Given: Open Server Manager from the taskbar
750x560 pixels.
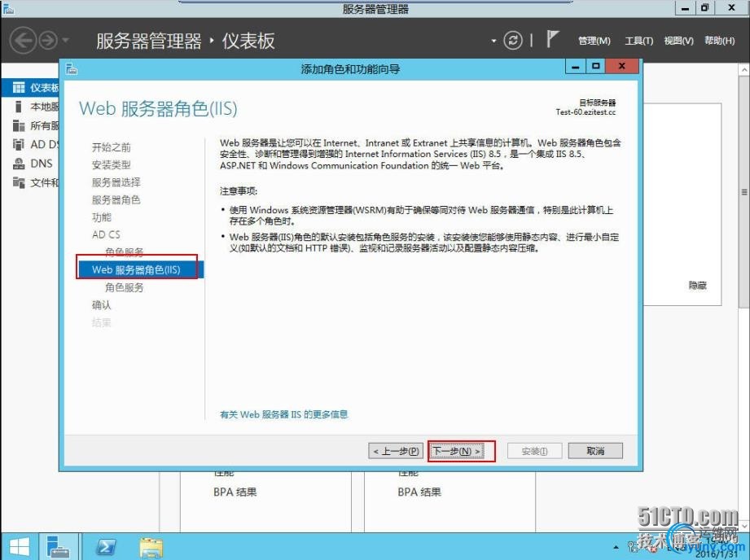Looking at the screenshot, I should [59, 547].
